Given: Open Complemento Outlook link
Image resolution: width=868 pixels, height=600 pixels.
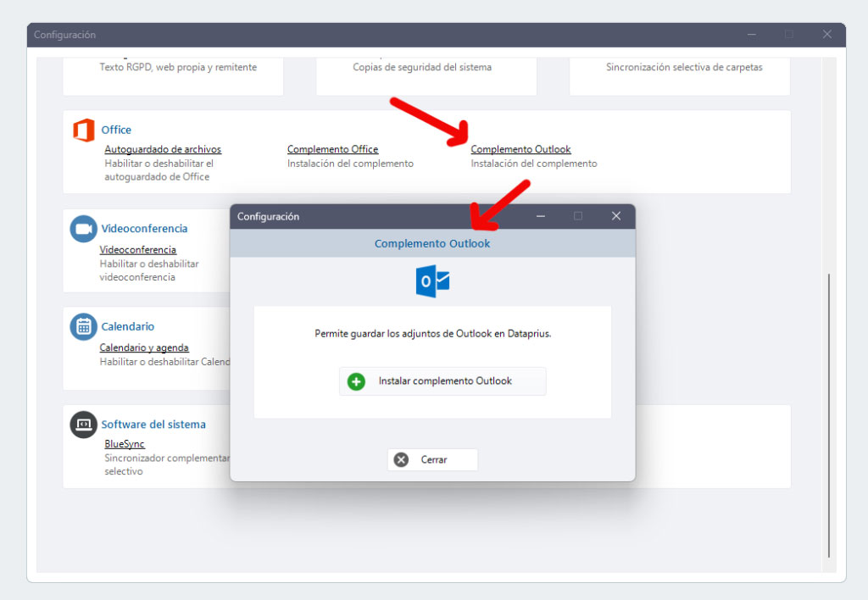Looking at the screenshot, I should click(520, 149).
